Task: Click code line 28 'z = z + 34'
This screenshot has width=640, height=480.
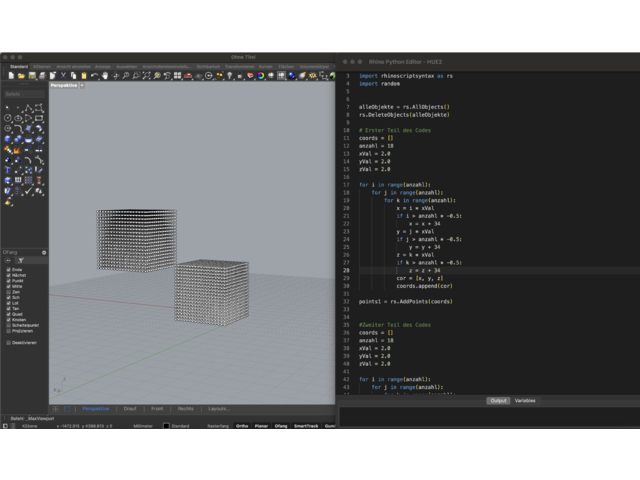Action: point(424,271)
